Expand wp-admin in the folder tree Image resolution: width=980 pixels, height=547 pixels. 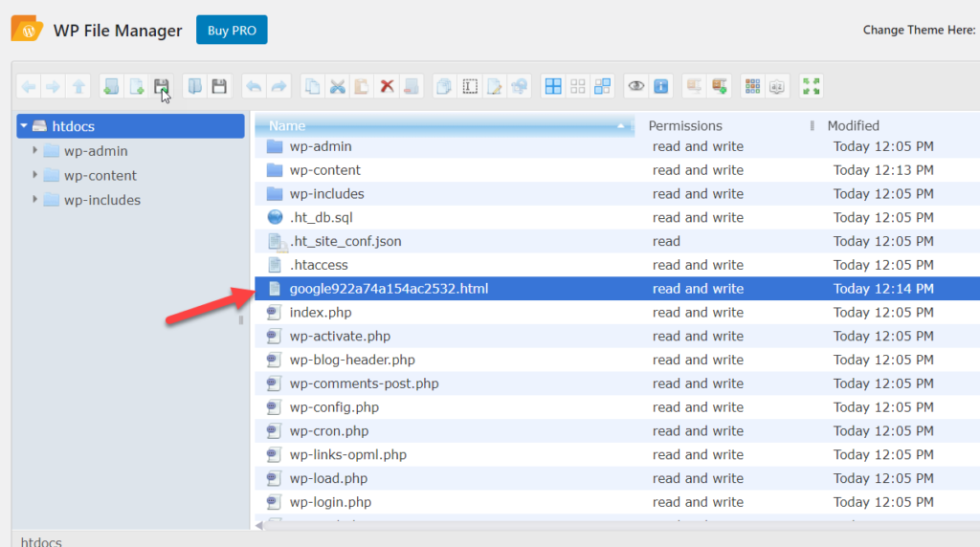(x=35, y=150)
